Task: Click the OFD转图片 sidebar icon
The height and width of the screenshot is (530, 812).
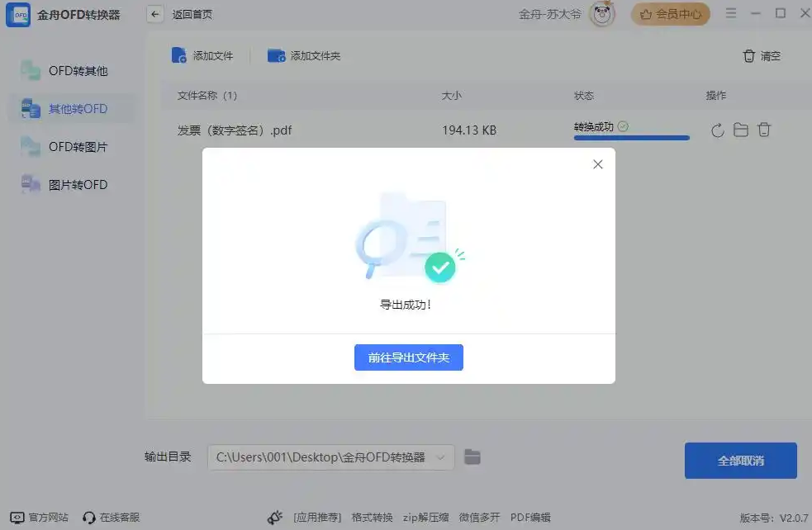Action: tap(30, 147)
